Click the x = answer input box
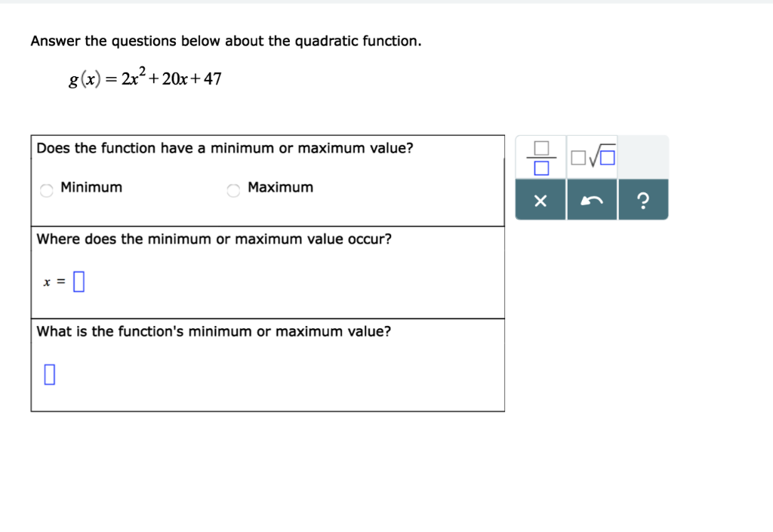The width and height of the screenshot is (773, 532). [79, 280]
